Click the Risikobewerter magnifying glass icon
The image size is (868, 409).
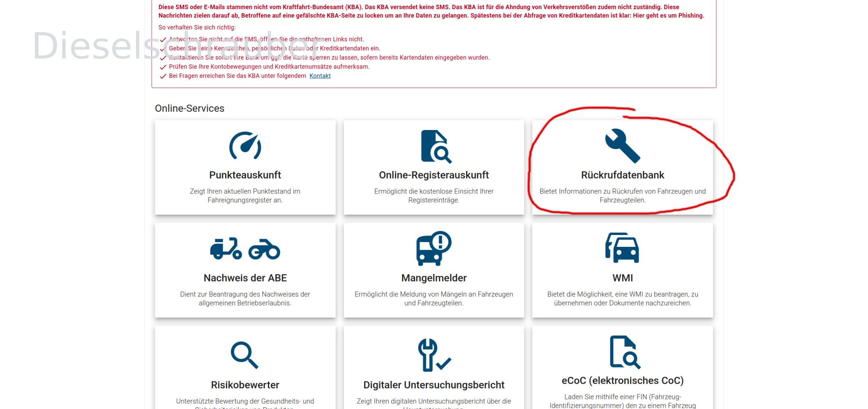click(245, 355)
